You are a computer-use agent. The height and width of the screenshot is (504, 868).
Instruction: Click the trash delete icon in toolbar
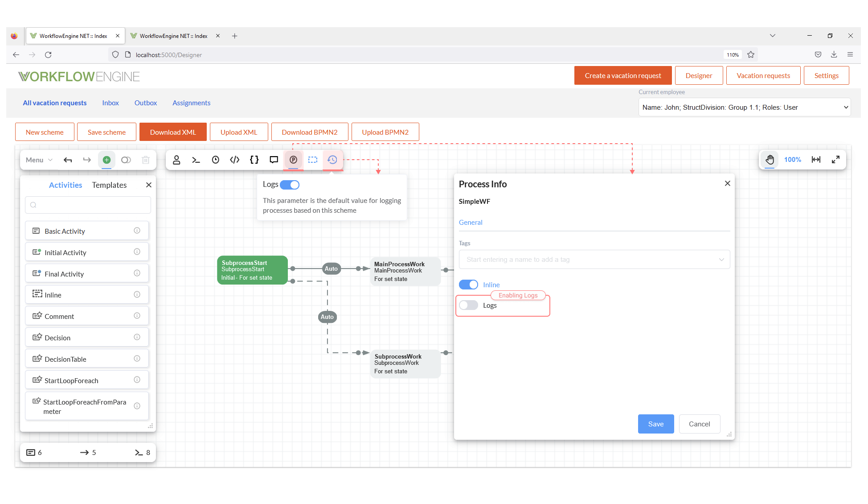pyautogui.click(x=146, y=160)
